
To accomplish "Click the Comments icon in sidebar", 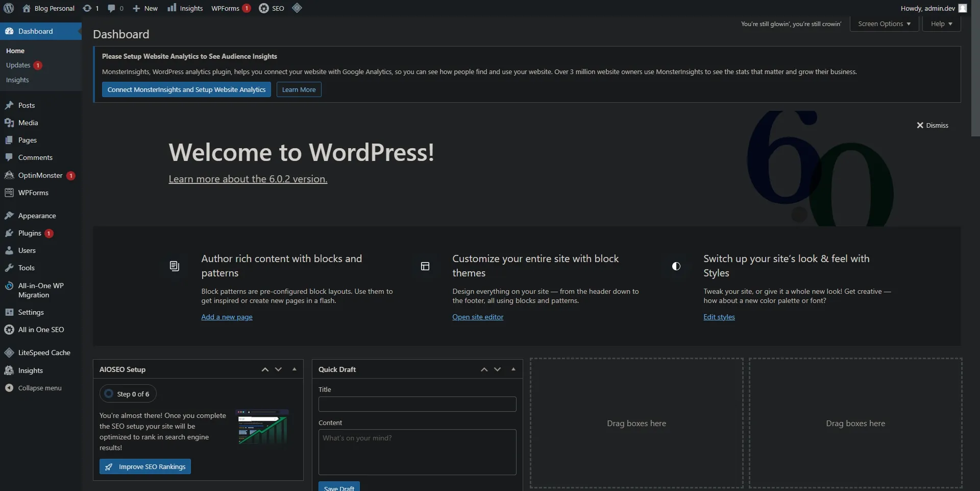I will (x=9, y=157).
